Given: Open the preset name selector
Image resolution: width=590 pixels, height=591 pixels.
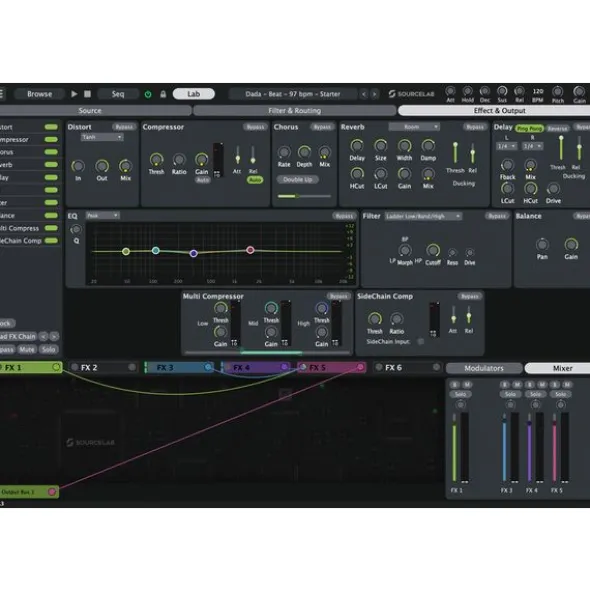Looking at the screenshot, I should pos(293,94).
